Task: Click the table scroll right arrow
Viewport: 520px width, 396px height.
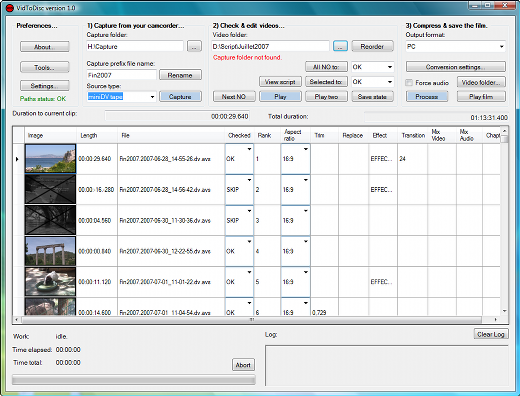Action: [x=495, y=319]
